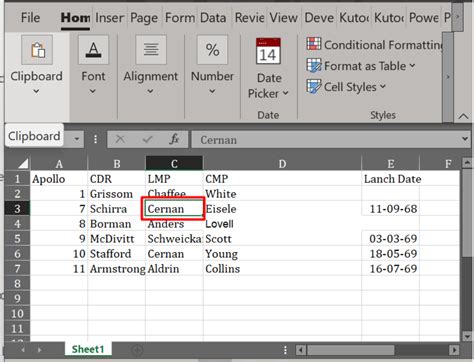
Task: Click horizontal scrollbar right arrow
Action: pos(453,350)
